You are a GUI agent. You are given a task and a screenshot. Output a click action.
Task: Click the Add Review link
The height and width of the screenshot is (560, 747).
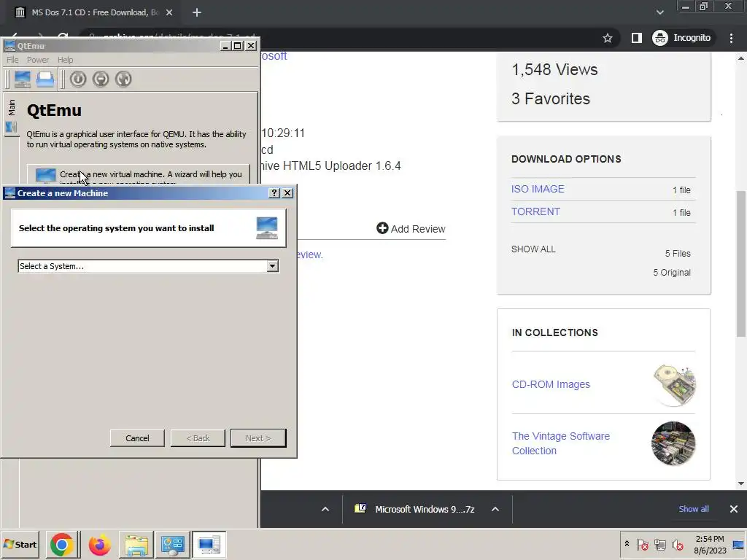pos(411,228)
